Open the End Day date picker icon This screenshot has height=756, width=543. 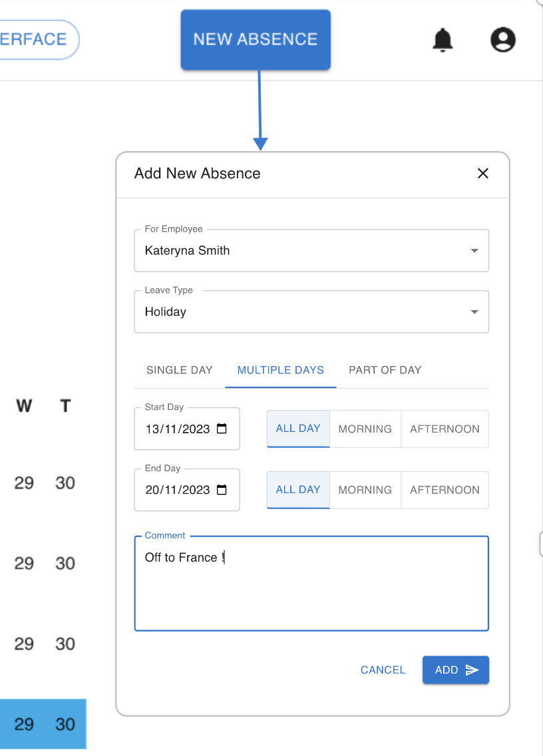click(x=222, y=490)
